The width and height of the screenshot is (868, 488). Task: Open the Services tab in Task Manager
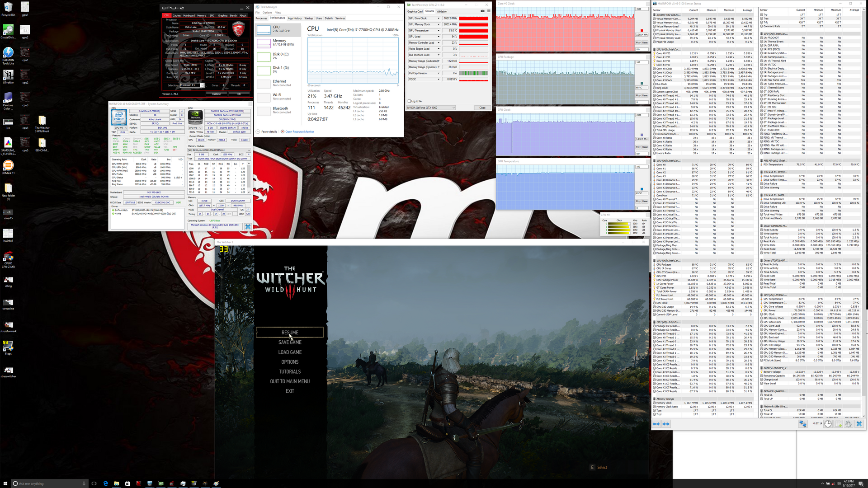tap(340, 19)
